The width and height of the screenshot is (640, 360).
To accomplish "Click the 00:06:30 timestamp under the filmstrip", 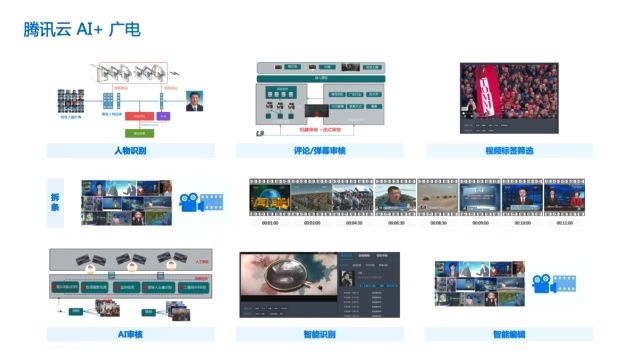I will point(396,223).
